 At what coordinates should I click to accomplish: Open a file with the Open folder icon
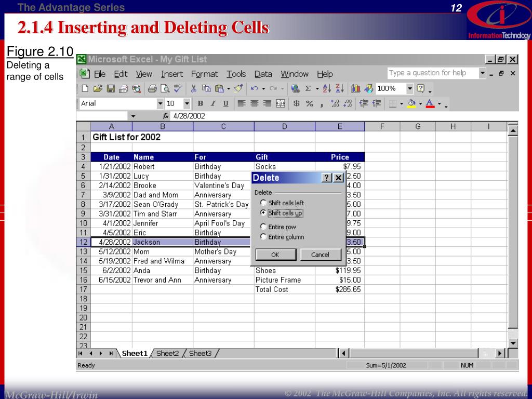tap(98, 88)
